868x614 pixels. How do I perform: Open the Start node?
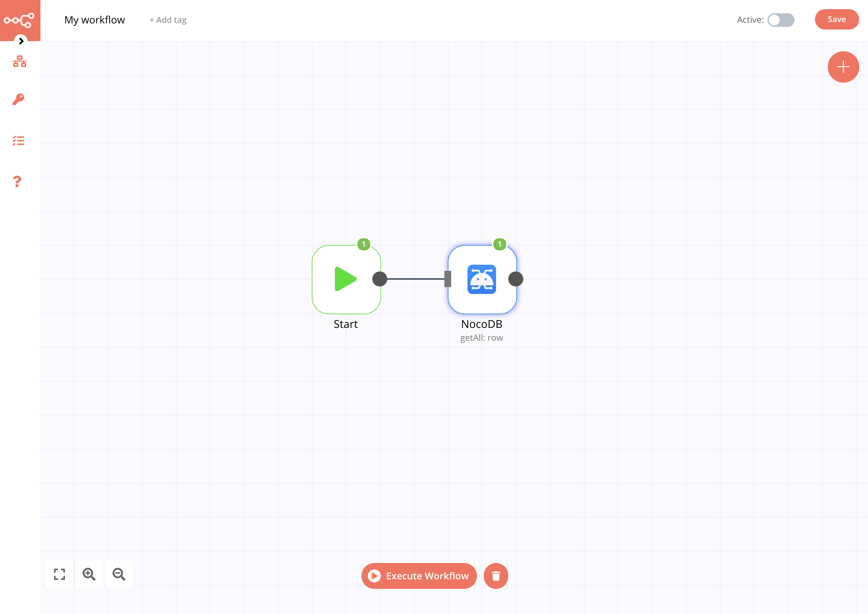pos(346,279)
